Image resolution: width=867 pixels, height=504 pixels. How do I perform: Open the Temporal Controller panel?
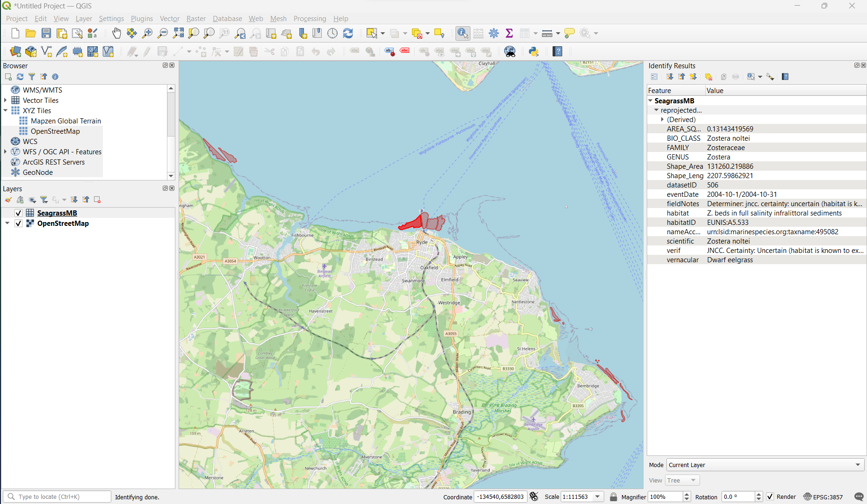point(332,33)
